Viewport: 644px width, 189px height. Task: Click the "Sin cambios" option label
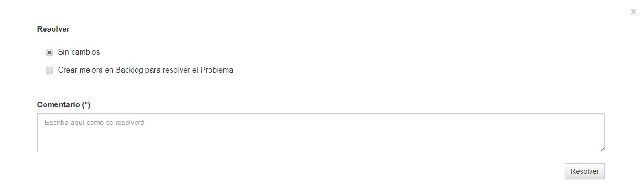pyautogui.click(x=79, y=52)
